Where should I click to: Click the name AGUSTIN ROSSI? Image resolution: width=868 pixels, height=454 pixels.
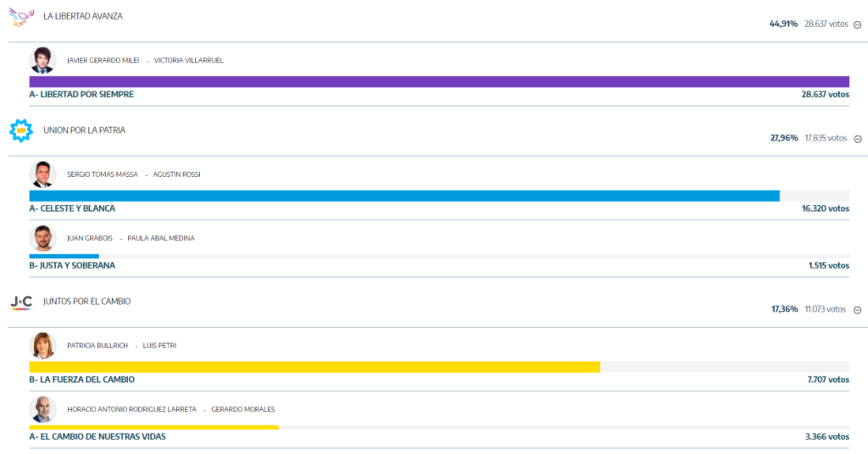[176, 174]
